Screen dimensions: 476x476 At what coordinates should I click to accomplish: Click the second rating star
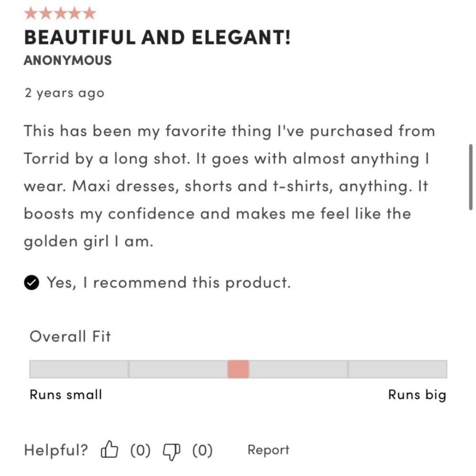click(x=45, y=13)
